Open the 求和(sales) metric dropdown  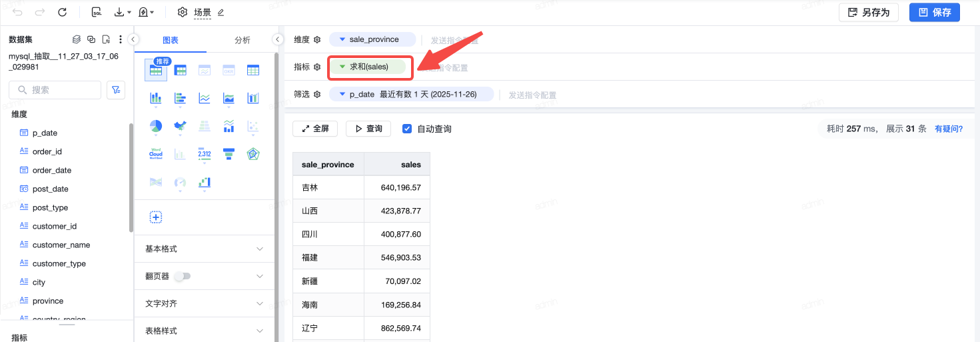tap(342, 67)
